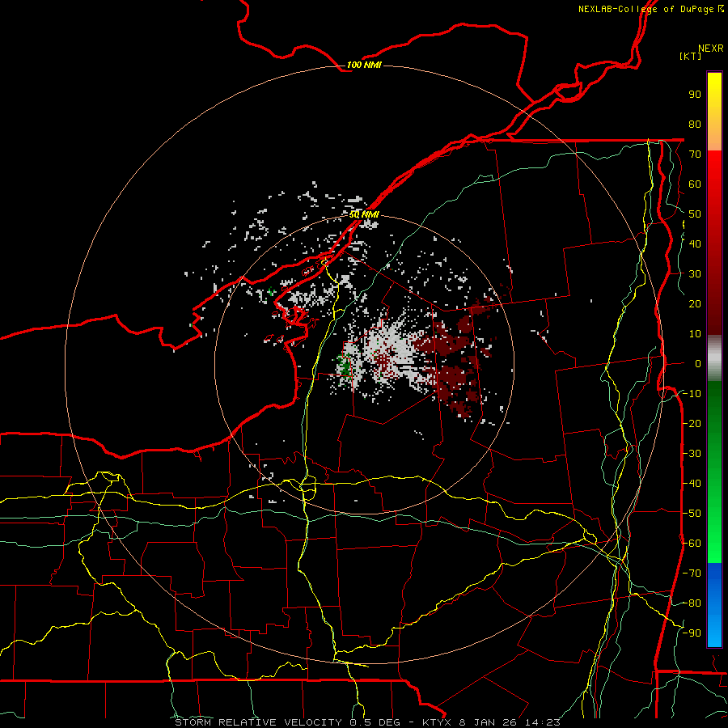The height and width of the screenshot is (728, 728).
Task: Click the 50 value on the velocity scale
Action: 695,214
